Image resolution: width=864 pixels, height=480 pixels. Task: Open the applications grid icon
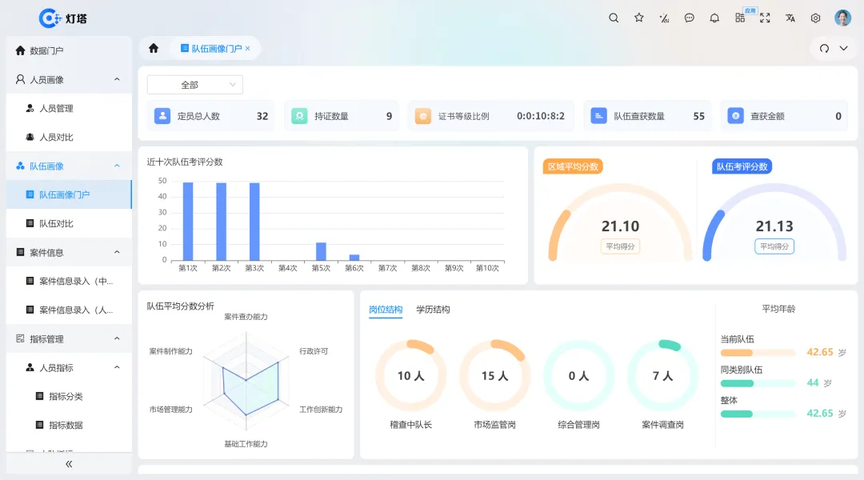(x=740, y=18)
